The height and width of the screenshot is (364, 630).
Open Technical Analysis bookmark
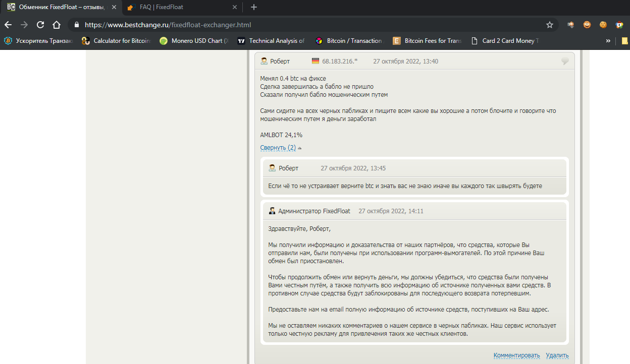tap(272, 41)
